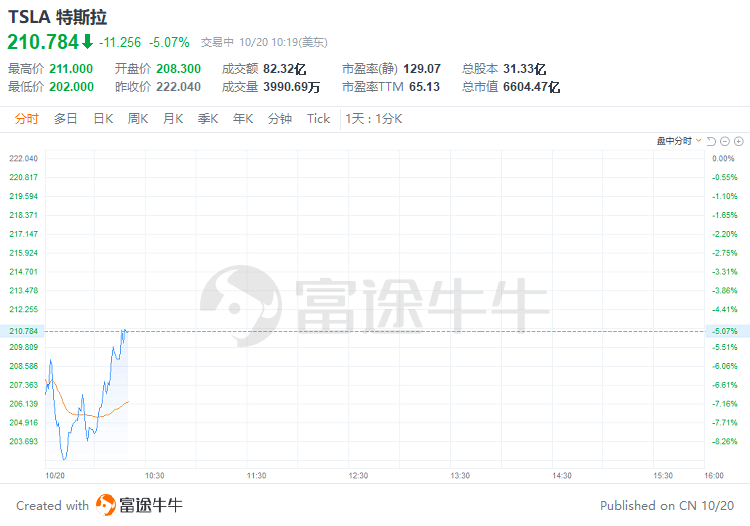Select the Tick tab

pos(319,119)
